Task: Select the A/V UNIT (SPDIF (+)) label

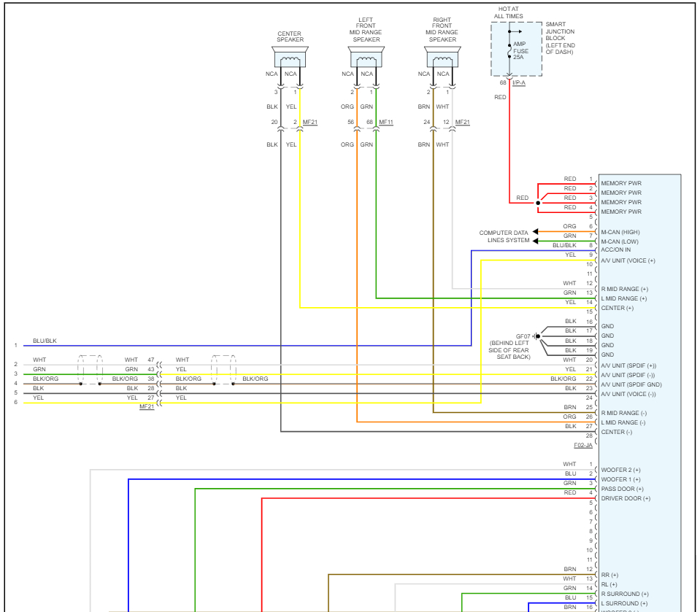Action: click(x=628, y=365)
